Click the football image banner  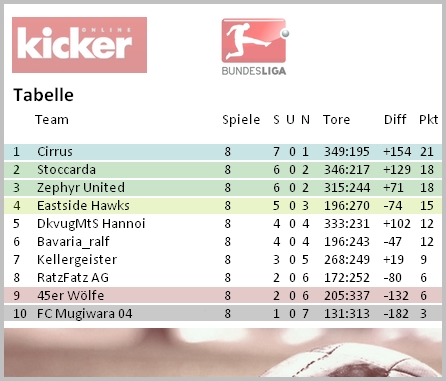(223, 353)
